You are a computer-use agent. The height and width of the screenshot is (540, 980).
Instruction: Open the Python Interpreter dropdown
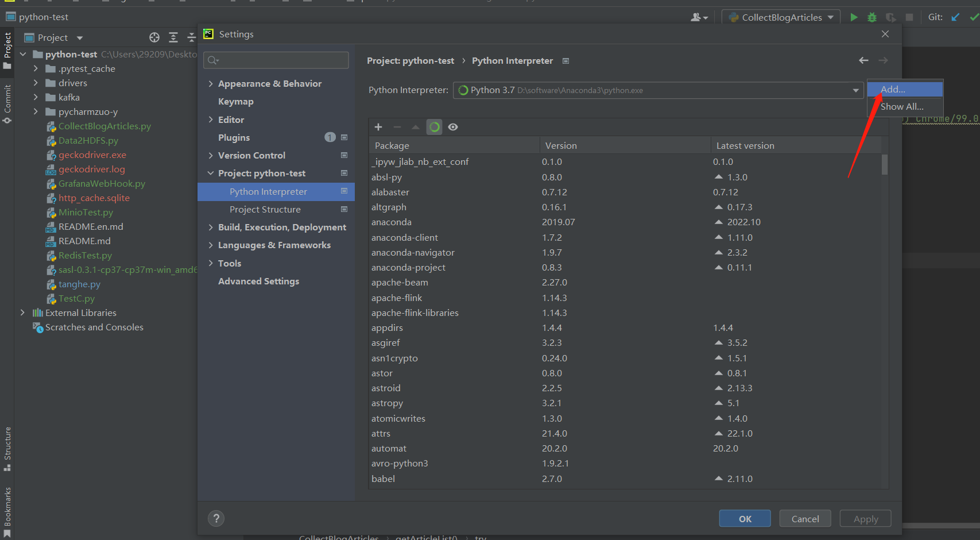pyautogui.click(x=659, y=90)
